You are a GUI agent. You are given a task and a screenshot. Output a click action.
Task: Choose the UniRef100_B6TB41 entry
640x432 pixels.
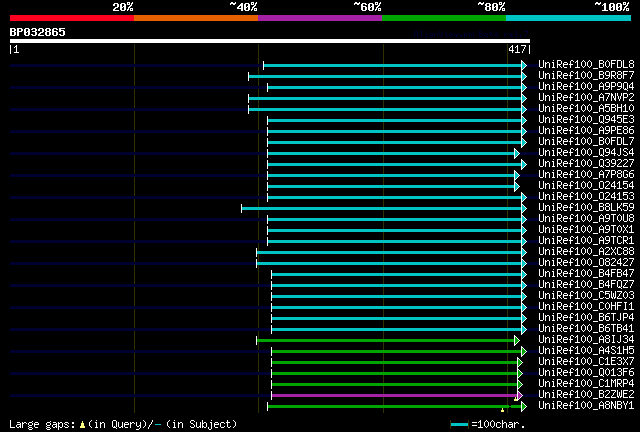(x=586, y=329)
